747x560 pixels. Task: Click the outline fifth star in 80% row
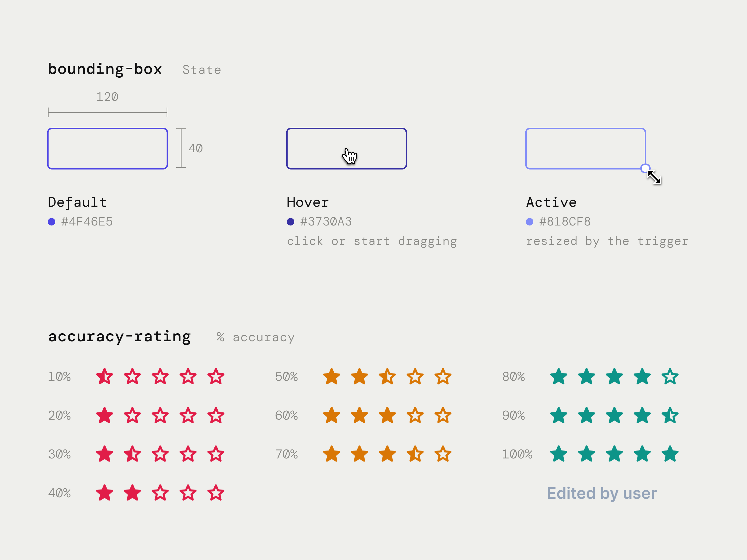(670, 376)
